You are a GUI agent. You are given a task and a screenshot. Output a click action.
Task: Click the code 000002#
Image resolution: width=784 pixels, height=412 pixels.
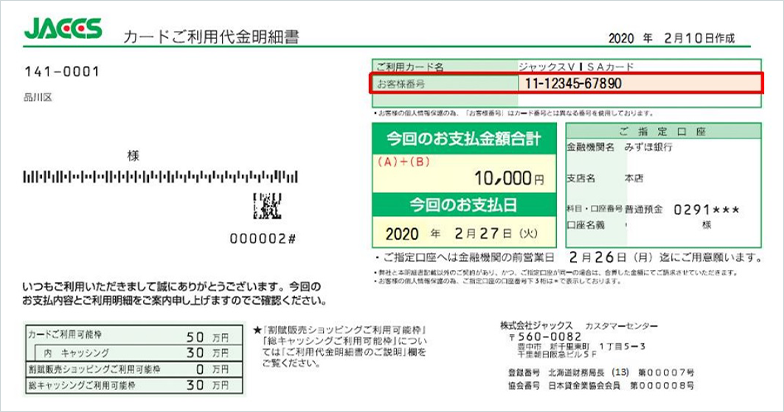[262, 238]
